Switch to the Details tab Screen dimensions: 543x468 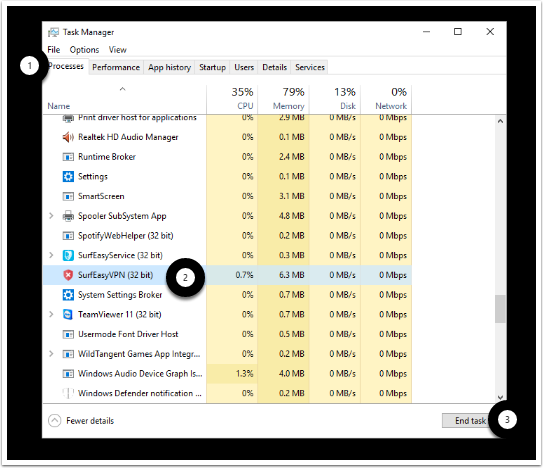pyautogui.click(x=275, y=67)
